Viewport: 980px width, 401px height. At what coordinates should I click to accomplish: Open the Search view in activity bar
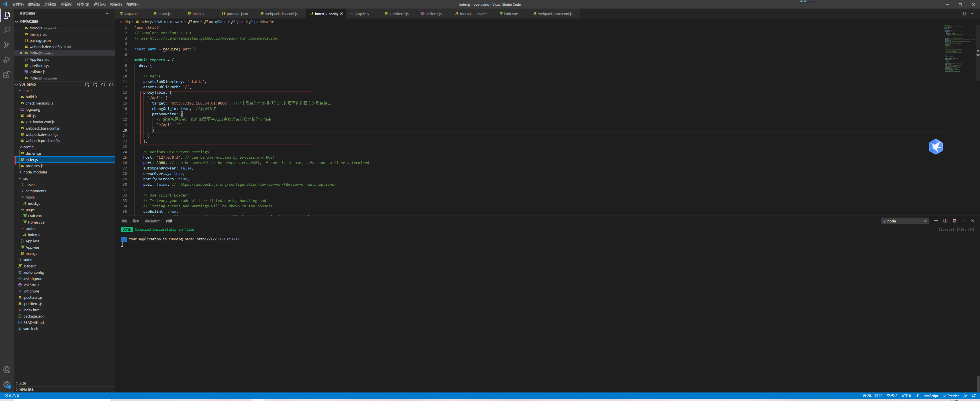click(x=7, y=30)
